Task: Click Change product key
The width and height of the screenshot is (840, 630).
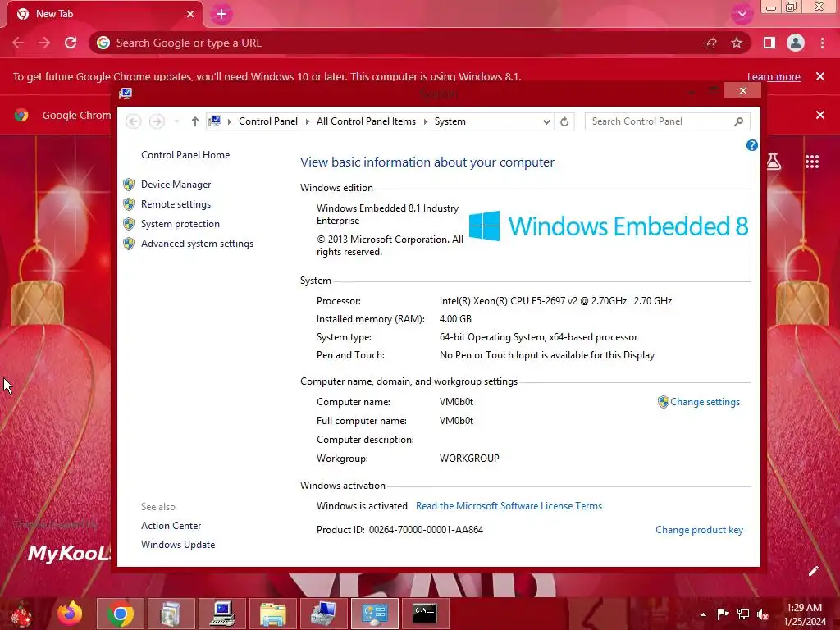Action: click(x=699, y=530)
